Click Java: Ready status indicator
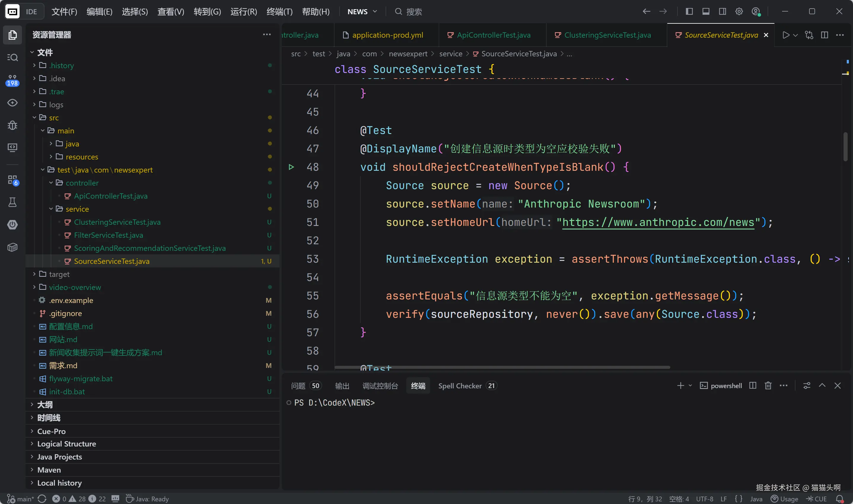The width and height of the screenshot is (853, 504). [x=147, y=499]
